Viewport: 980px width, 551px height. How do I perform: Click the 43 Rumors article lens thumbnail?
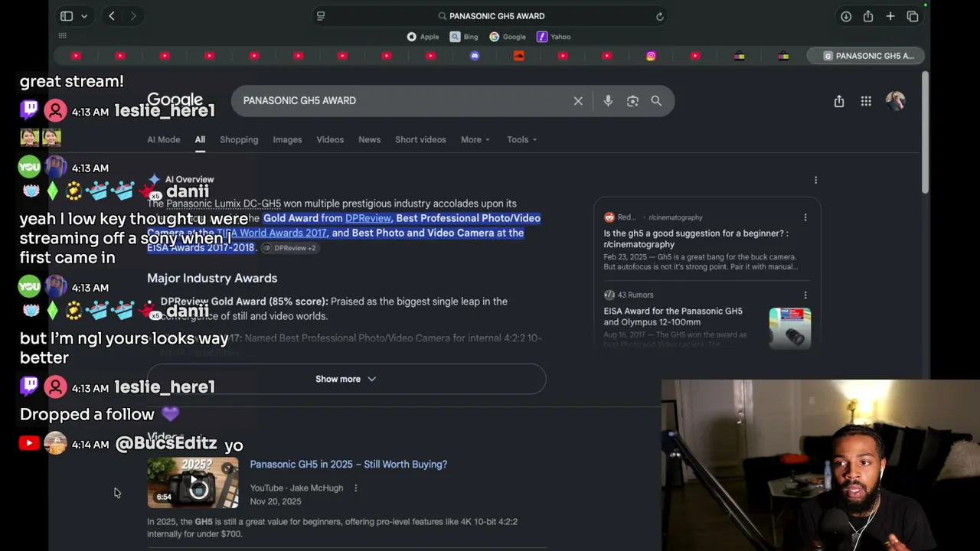[790, 328]
